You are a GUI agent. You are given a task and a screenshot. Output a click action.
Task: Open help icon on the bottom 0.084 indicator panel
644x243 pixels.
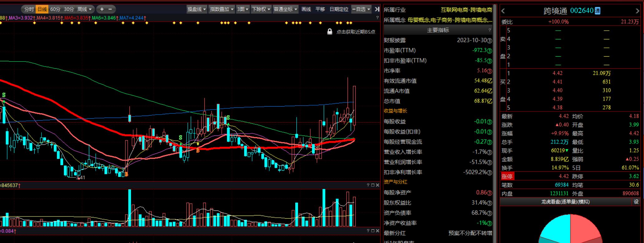click(x=368, y=231)
